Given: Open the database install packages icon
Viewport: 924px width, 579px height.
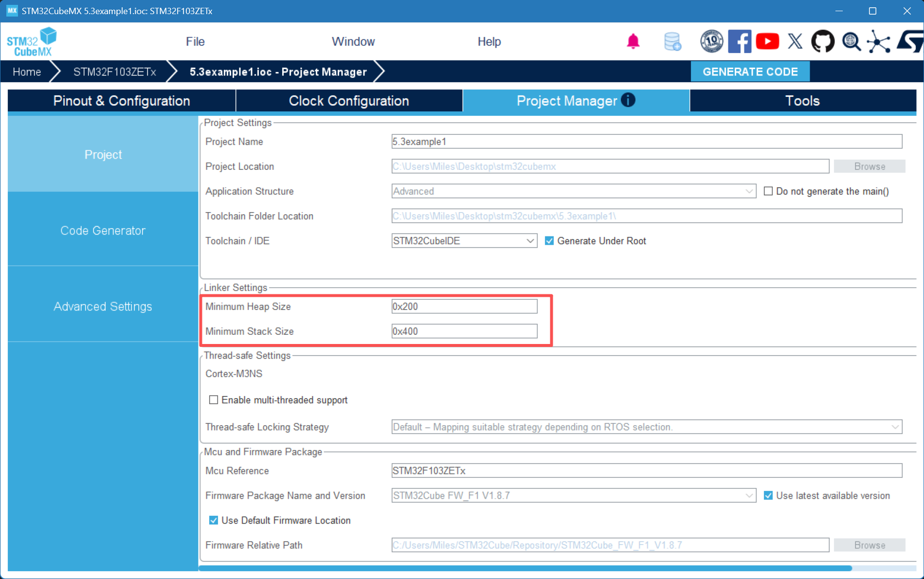Looking at the screenshot, I should (x=672, y=41).
